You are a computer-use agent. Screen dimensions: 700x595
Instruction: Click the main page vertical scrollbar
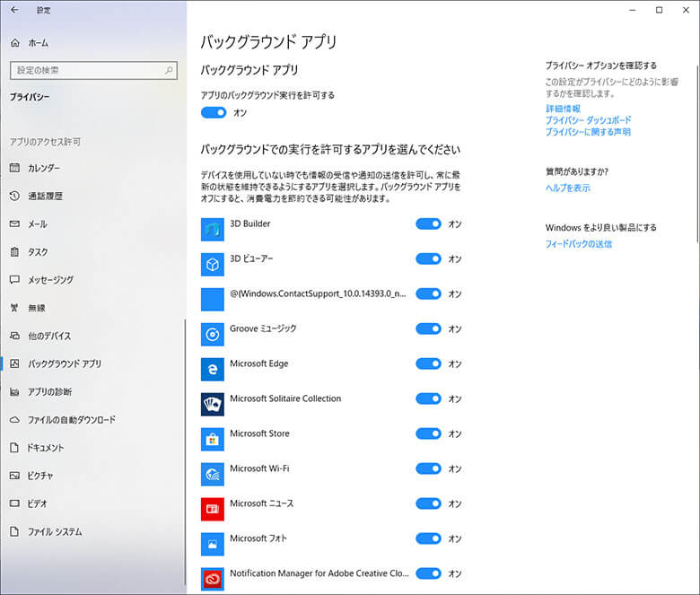(x=698, y=154)
